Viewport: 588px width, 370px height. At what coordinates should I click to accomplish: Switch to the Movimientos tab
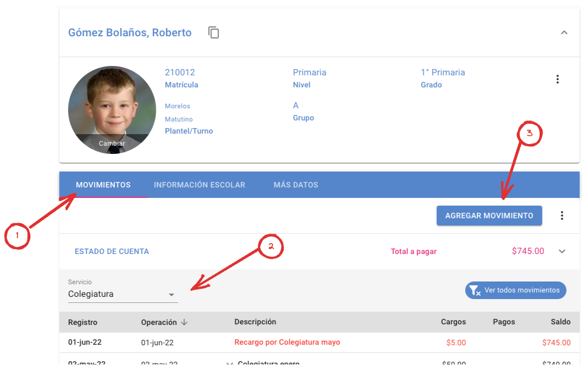tap(103, 185)
